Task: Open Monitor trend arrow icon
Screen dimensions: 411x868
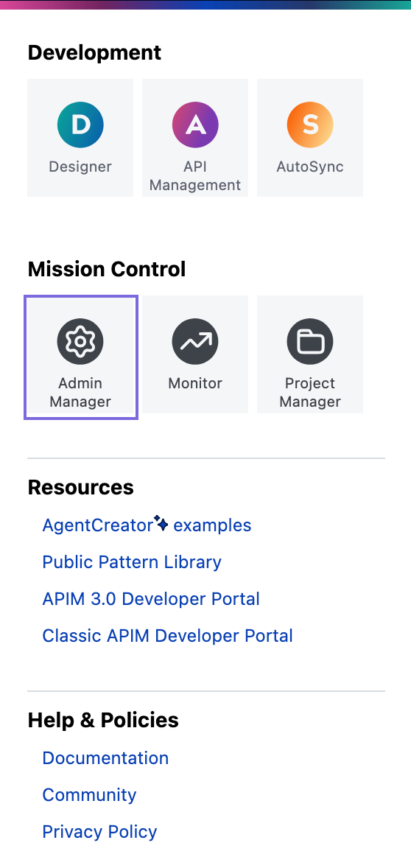Action: 195,342
